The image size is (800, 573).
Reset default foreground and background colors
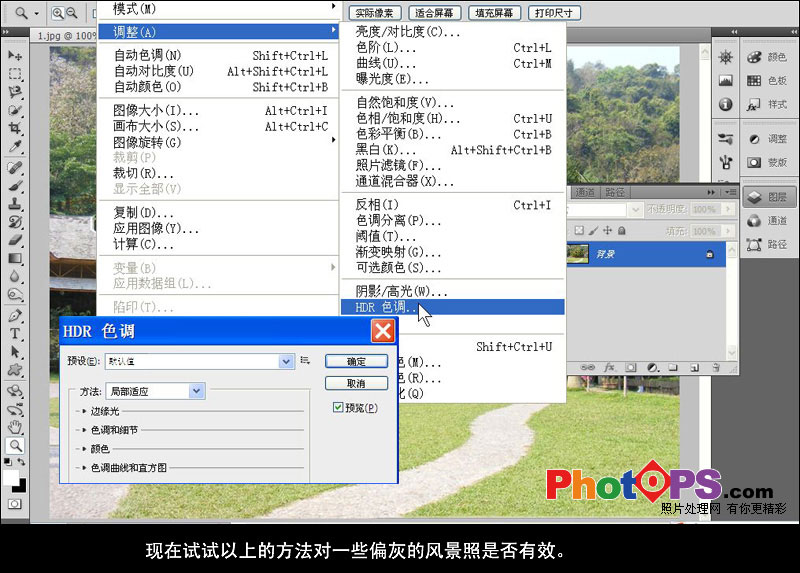[x=8, y=462]
